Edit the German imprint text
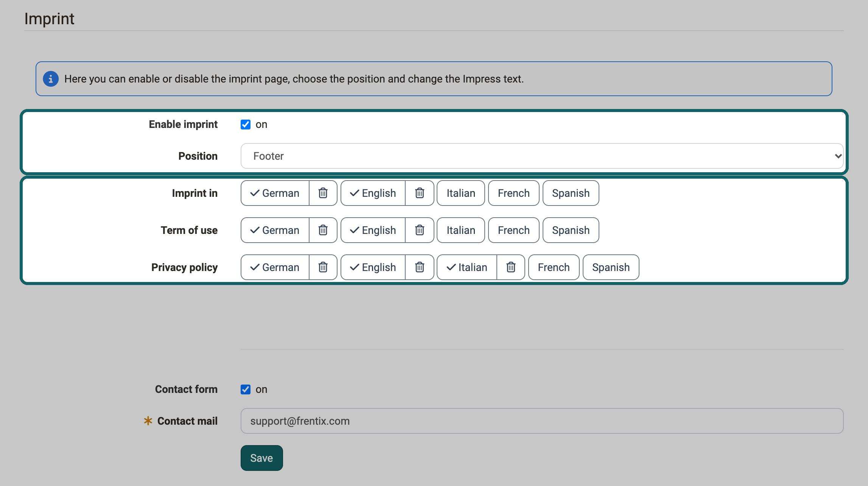Image resolution: width=868 pixels, height=486 pixels. [x=275, y=193]
